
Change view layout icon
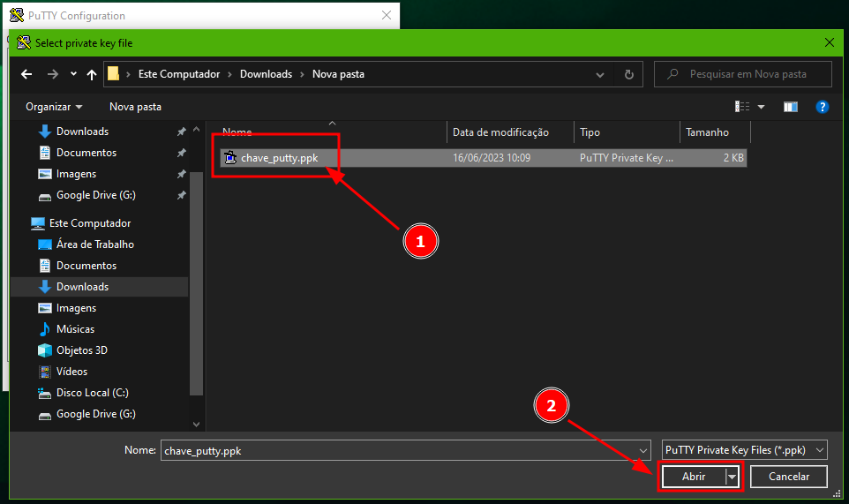(742, 107)
